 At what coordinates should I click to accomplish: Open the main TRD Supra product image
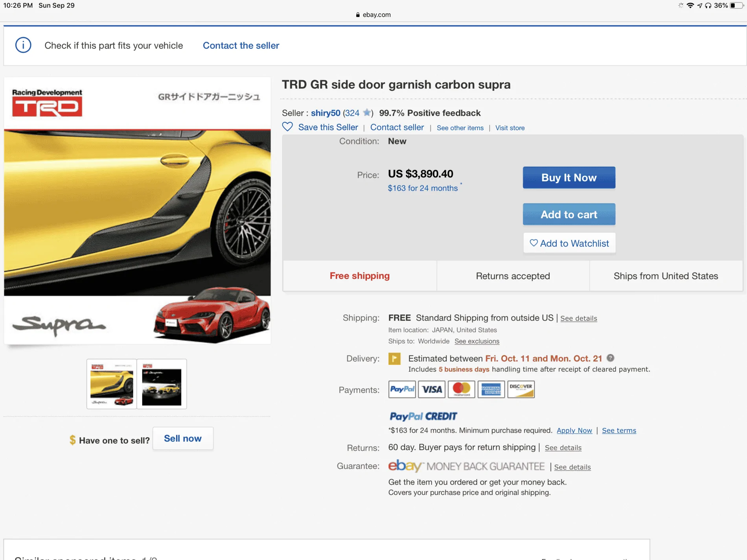click(x=137, y=211)
